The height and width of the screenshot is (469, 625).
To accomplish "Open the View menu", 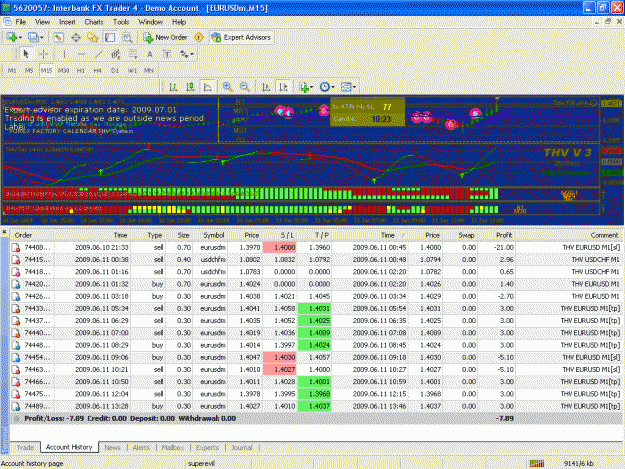I will [x=43, y=22].
